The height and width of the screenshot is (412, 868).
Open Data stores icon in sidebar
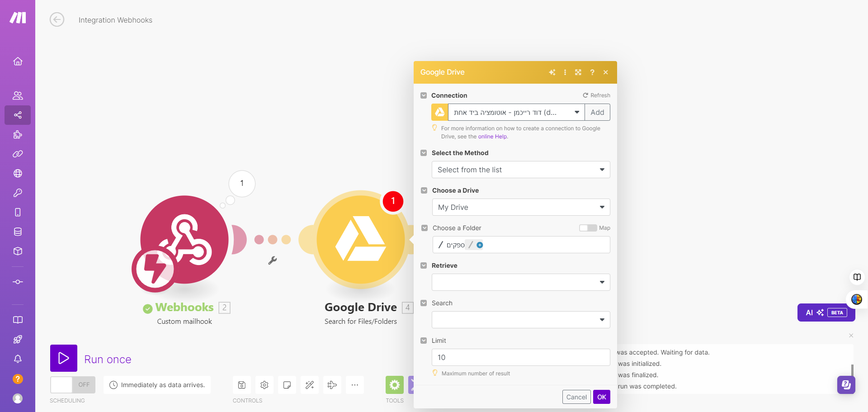pyautogui.click(x=18, y=232)
